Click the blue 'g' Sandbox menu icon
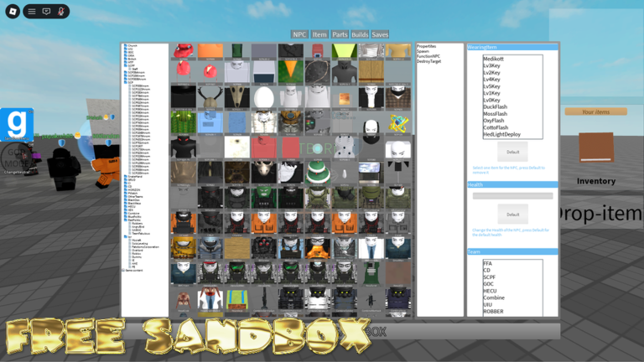This screenshot has height=362, width=644. coord(17,124)
